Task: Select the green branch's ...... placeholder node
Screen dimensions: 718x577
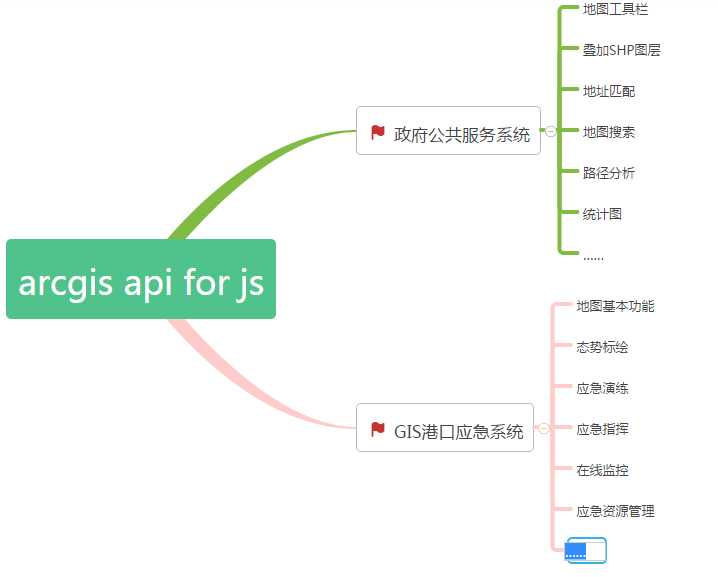Action: pyautogui.click(x=593, y=257)
